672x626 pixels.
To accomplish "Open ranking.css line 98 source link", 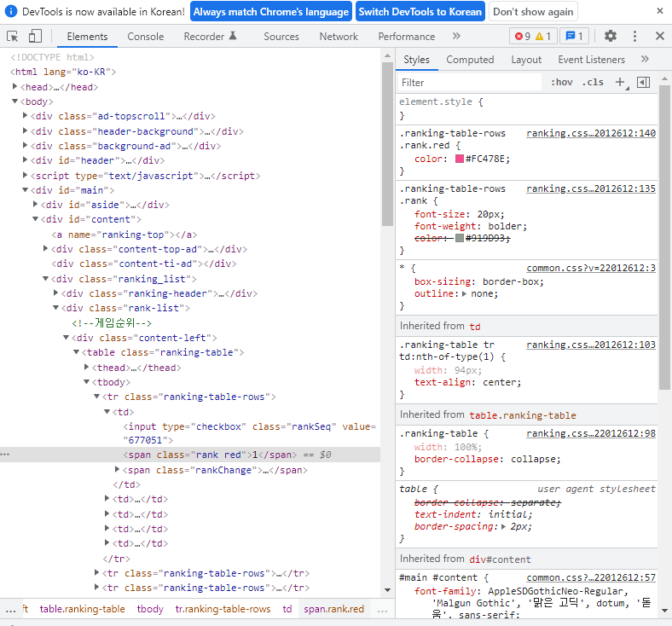I will click(591, 433).
